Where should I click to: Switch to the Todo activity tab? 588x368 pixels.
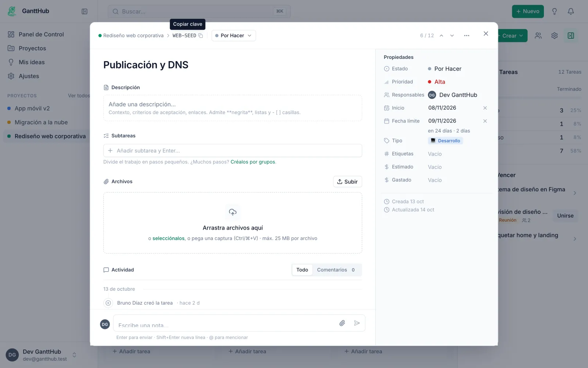tap(302, 270)
